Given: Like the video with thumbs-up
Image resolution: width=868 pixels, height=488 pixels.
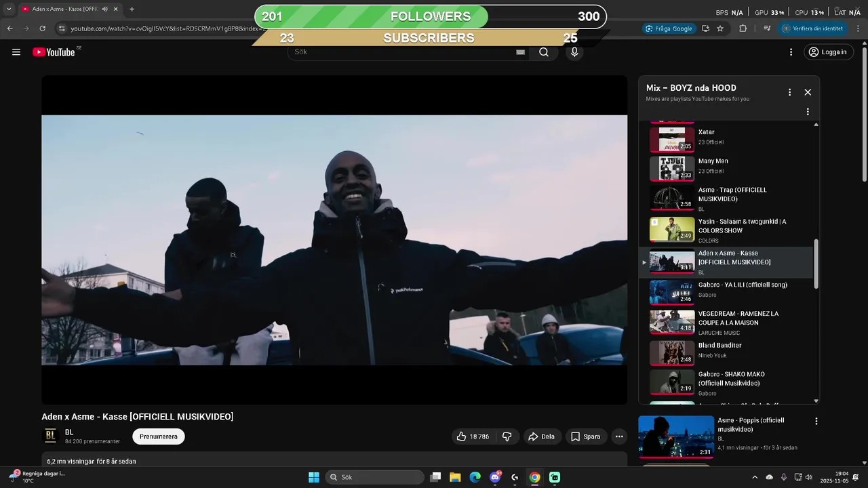Looking at the screenshot, I should click(472, 436).
